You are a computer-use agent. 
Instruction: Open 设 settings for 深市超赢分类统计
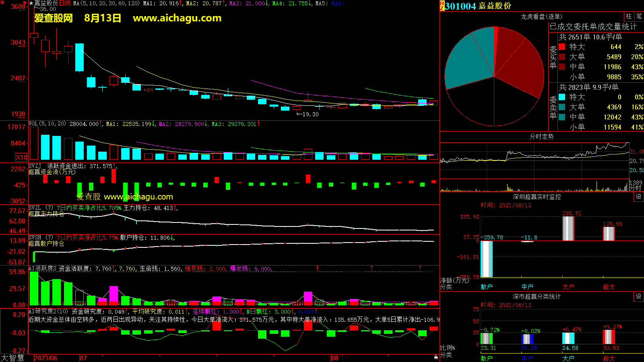(x=639, y=296)
